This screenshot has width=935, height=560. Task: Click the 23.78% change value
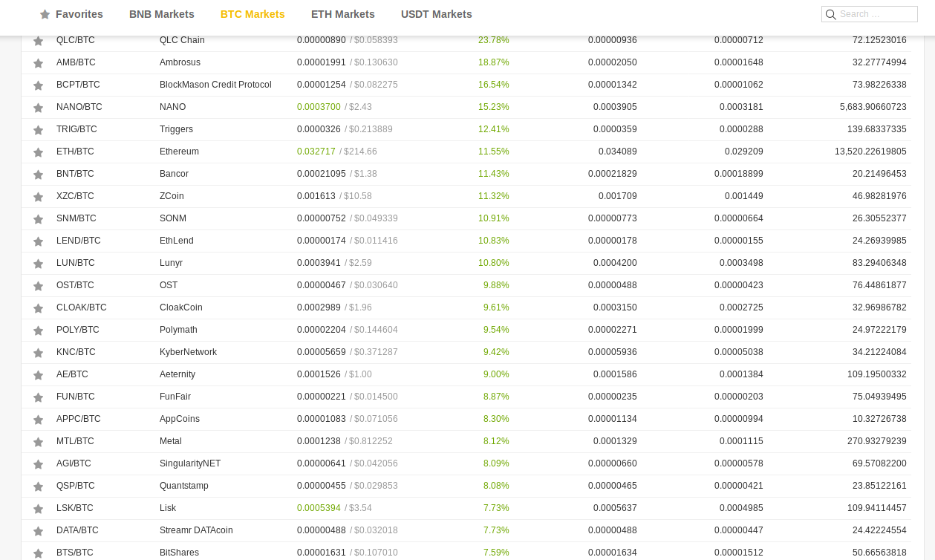point(494,40)
